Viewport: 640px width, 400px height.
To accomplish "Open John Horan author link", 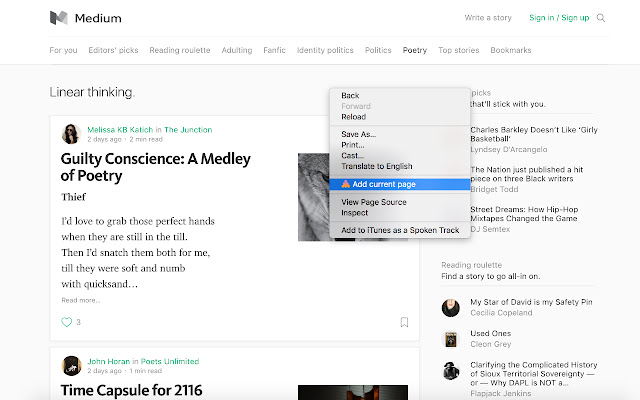I will tap(109, 362).
